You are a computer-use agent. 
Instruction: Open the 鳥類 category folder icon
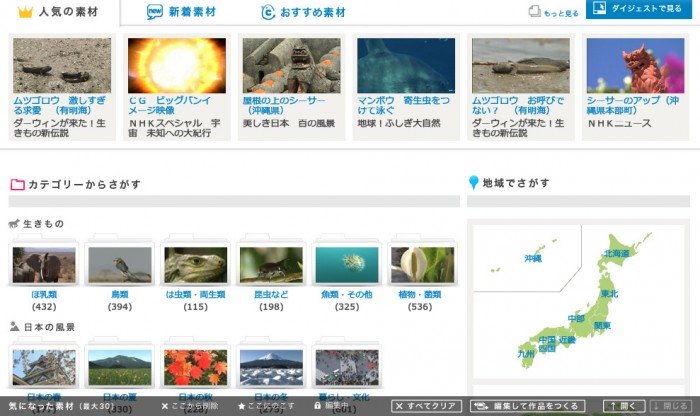coord(119,265)
